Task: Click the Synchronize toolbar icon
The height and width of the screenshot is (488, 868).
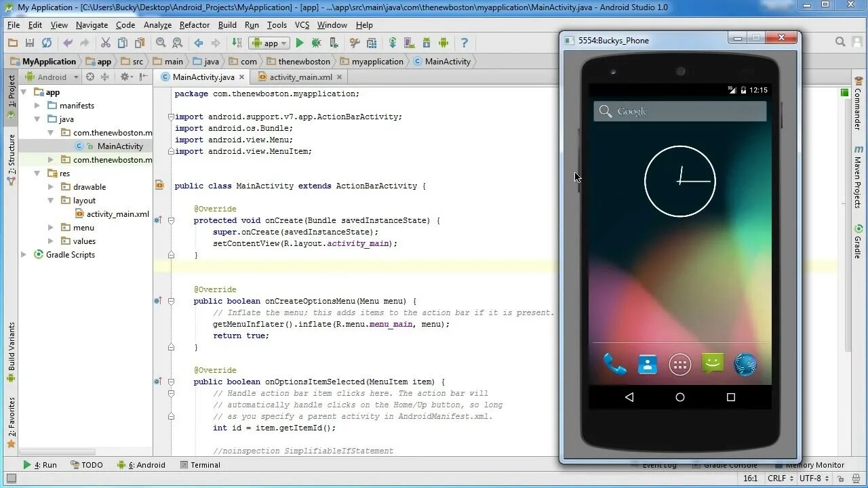Action: [x=47, y=43]
